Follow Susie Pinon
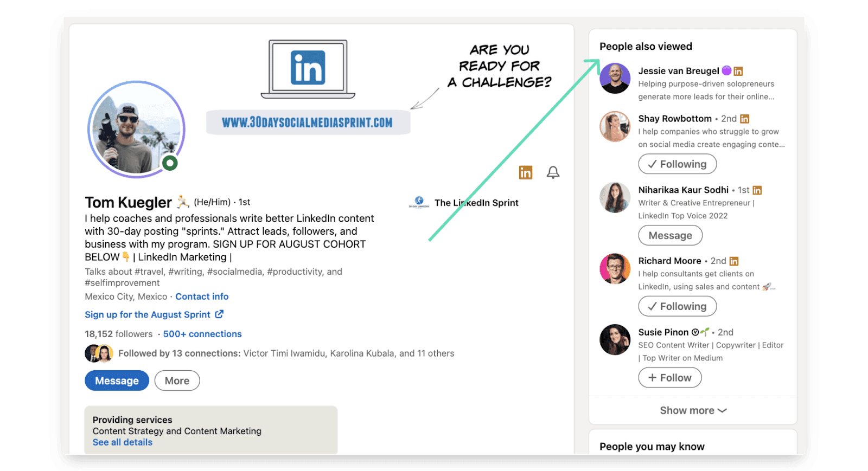868x471 pixels. (669, 378)
